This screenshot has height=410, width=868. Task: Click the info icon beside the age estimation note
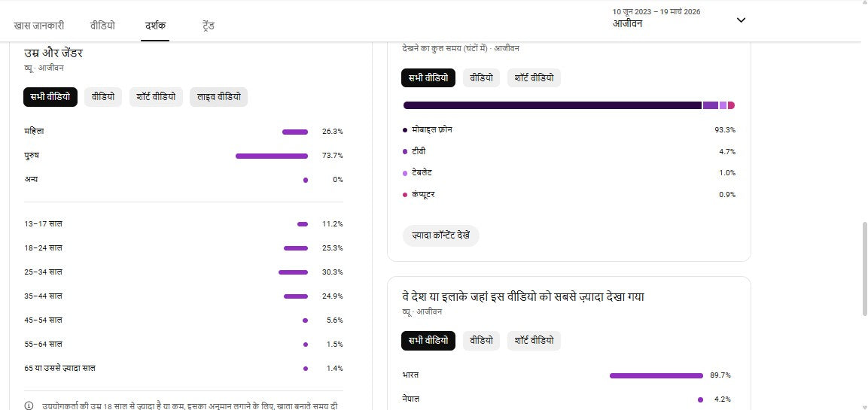tap(29, 405)
